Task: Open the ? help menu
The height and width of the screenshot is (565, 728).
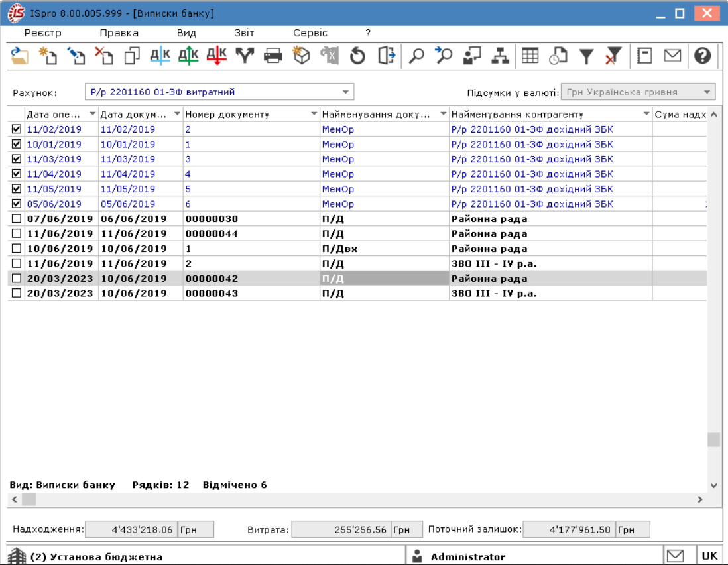Action: (x=368, y=33)
